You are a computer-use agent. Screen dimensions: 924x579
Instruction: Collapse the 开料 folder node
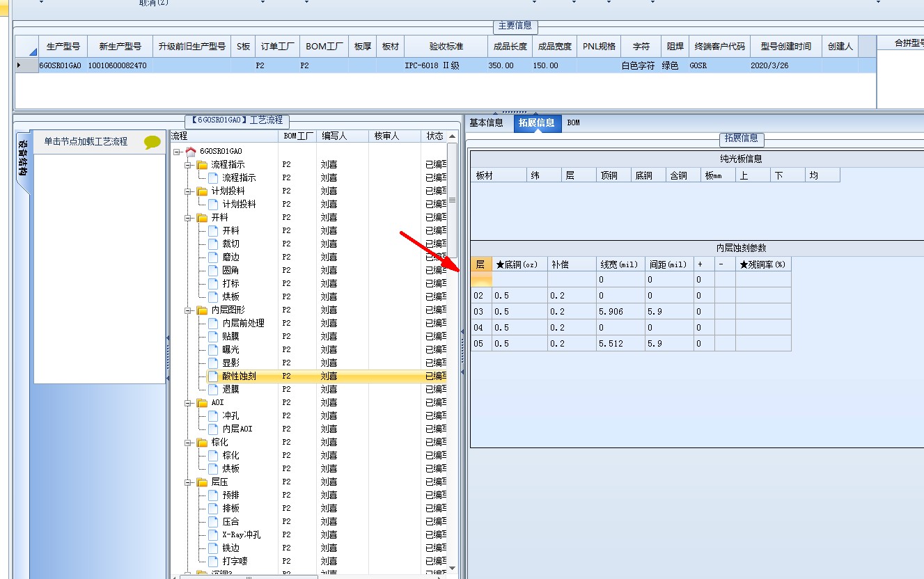[188, 217]
